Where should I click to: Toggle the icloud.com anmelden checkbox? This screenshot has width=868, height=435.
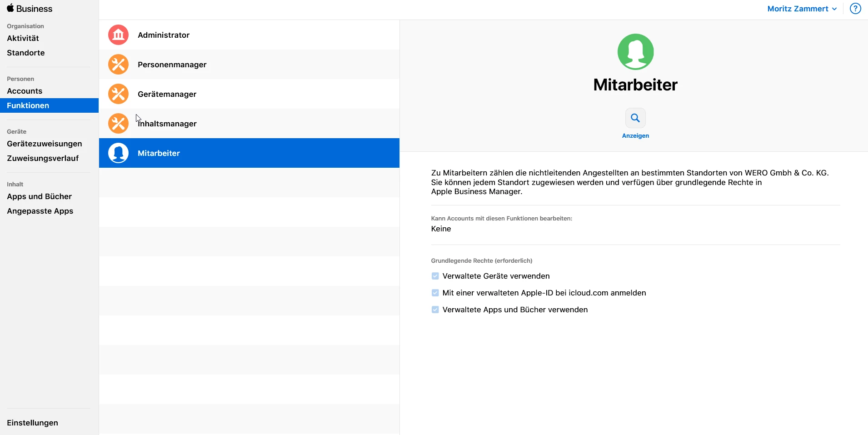435,293
